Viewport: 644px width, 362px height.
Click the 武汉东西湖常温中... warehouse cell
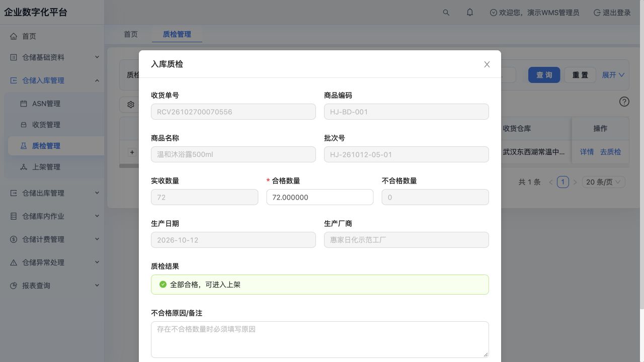point(534,152)
